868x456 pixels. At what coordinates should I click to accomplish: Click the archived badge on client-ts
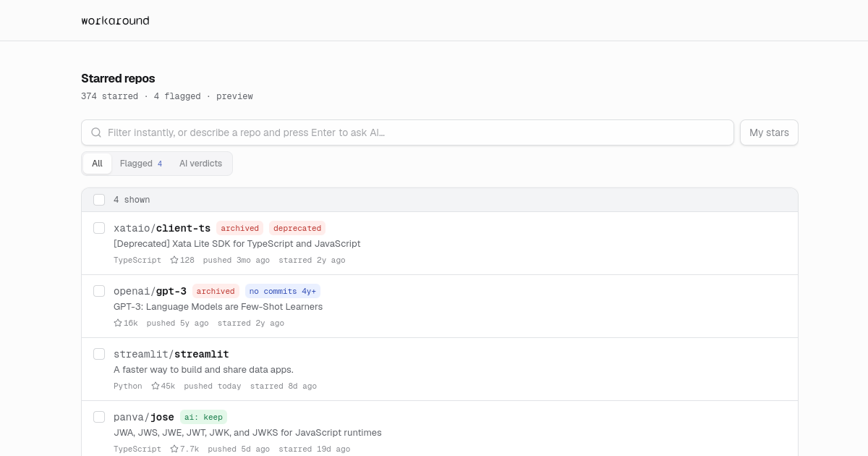(x=239, y=228)
